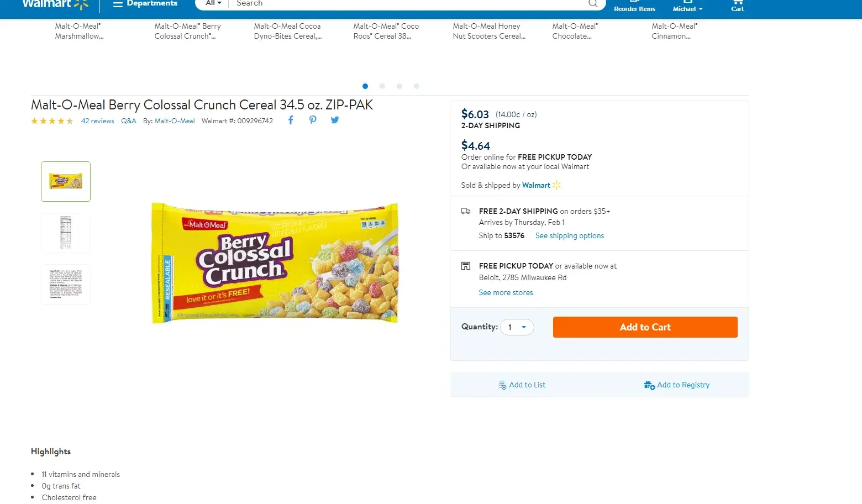Open the Quantity dropdown
862x504 pixels.
[x=517, y=327]
